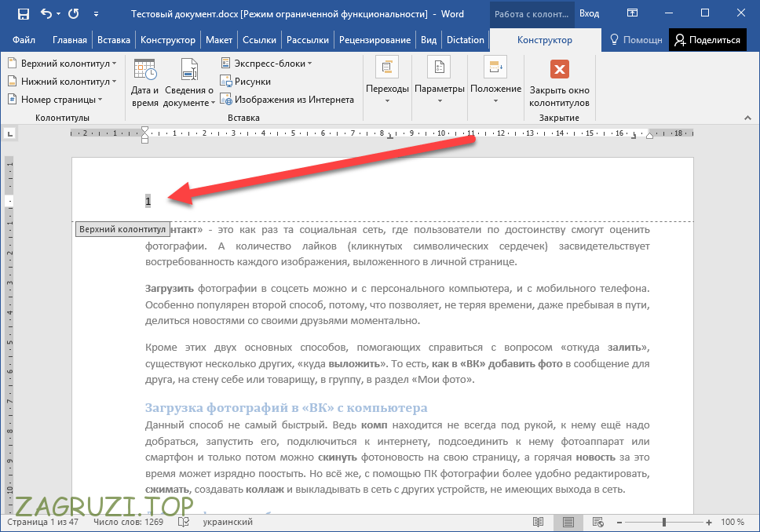760x532 pixels.
Task: Click the Undo arrow icon
Action: (x=46, y=14)
